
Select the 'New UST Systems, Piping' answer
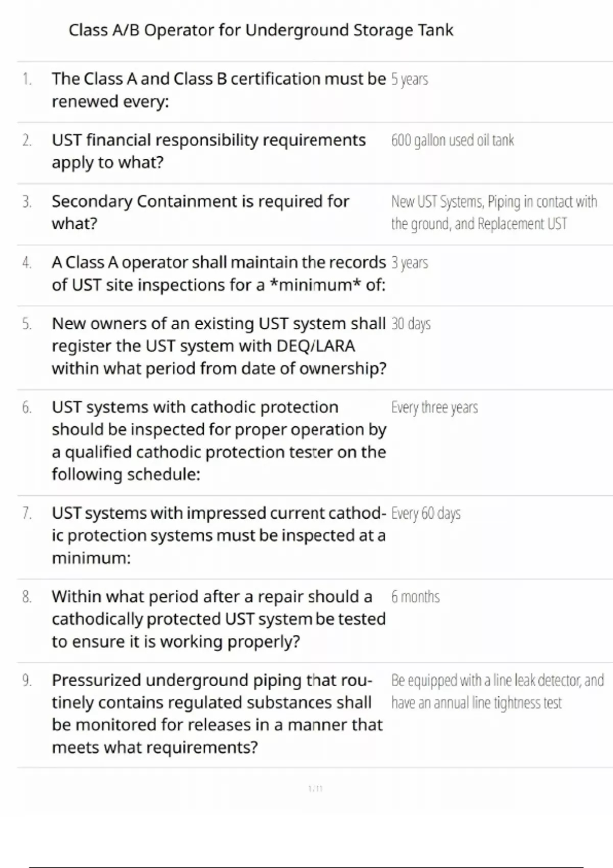coord(493,212)
